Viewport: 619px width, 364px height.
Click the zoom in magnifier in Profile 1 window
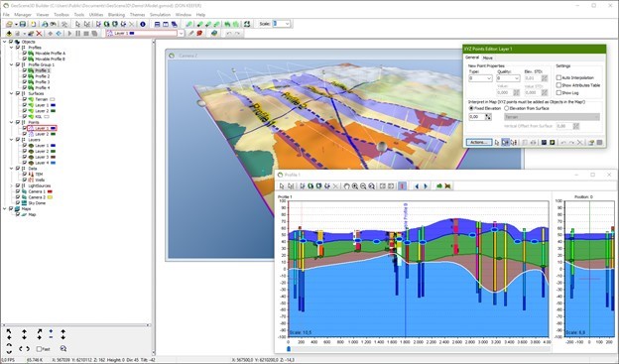(x=354, y=186)
